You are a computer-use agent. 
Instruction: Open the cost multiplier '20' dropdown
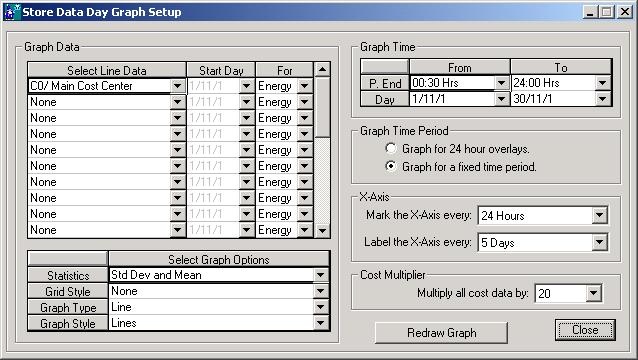pyautogui.click(x=594, y=293)
